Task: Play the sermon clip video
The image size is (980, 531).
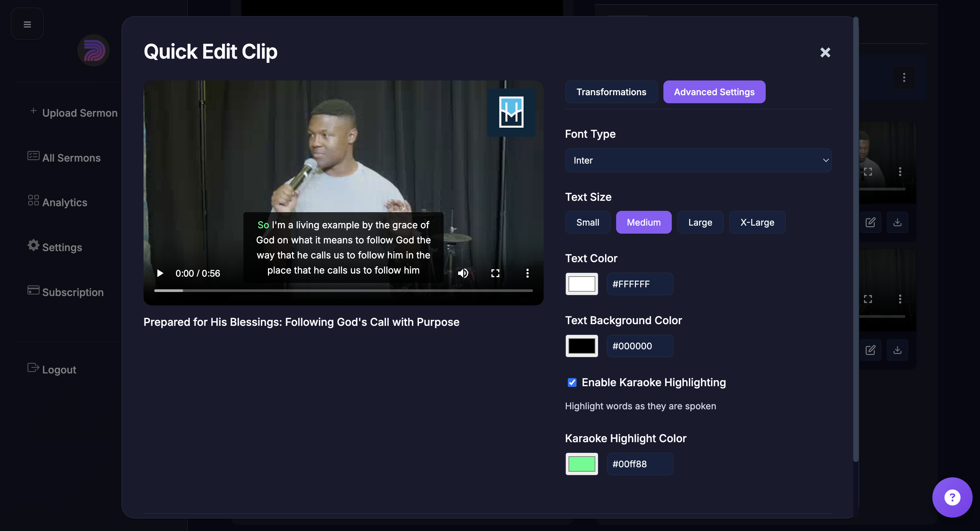Action: coord(160,273)
